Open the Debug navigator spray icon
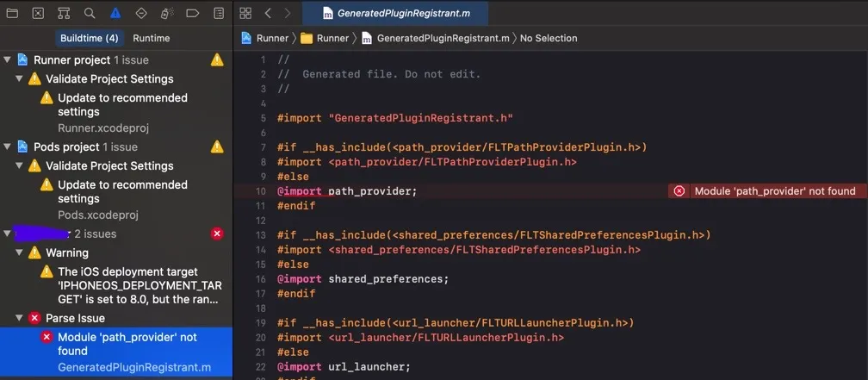868x380 pixels. pos(167,13)
